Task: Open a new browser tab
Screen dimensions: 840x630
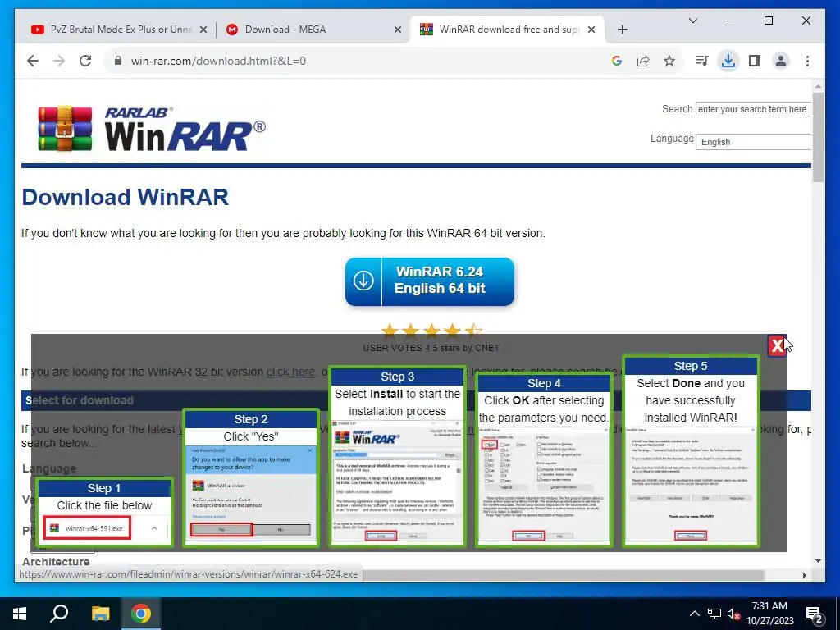Action: [x=622, y=30]
